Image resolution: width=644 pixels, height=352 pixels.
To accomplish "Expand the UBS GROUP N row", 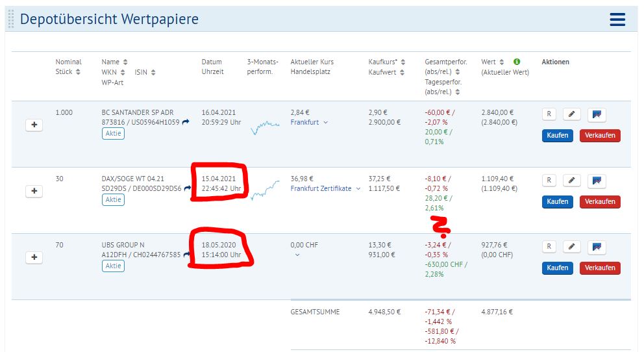I will [x=34, y=257].
